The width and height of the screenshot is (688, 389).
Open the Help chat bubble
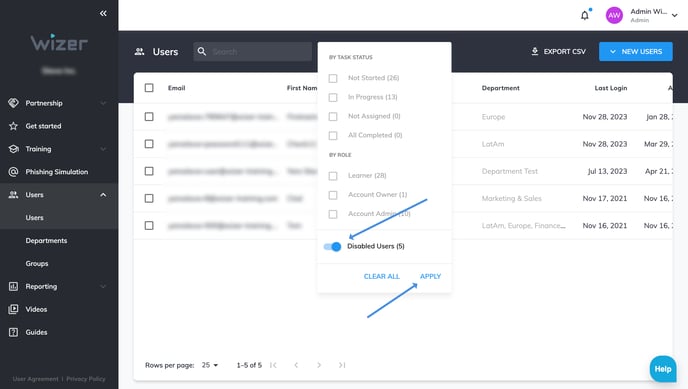[663, 369]
